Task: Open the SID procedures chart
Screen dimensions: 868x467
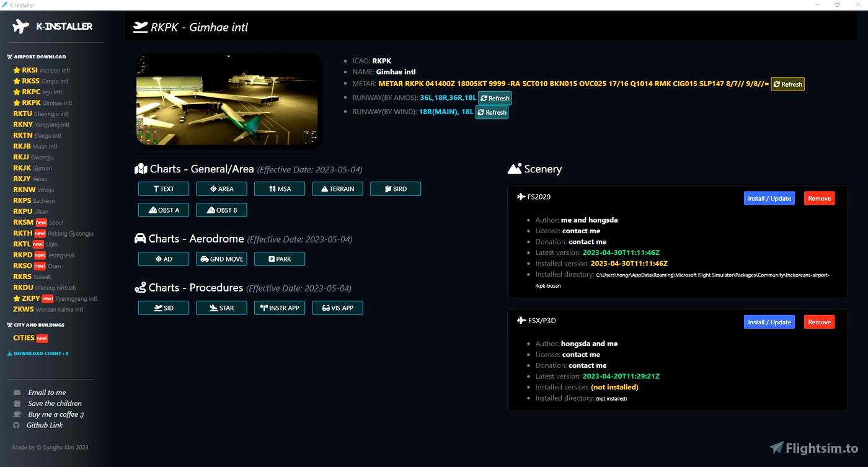Action: (164, 308)
